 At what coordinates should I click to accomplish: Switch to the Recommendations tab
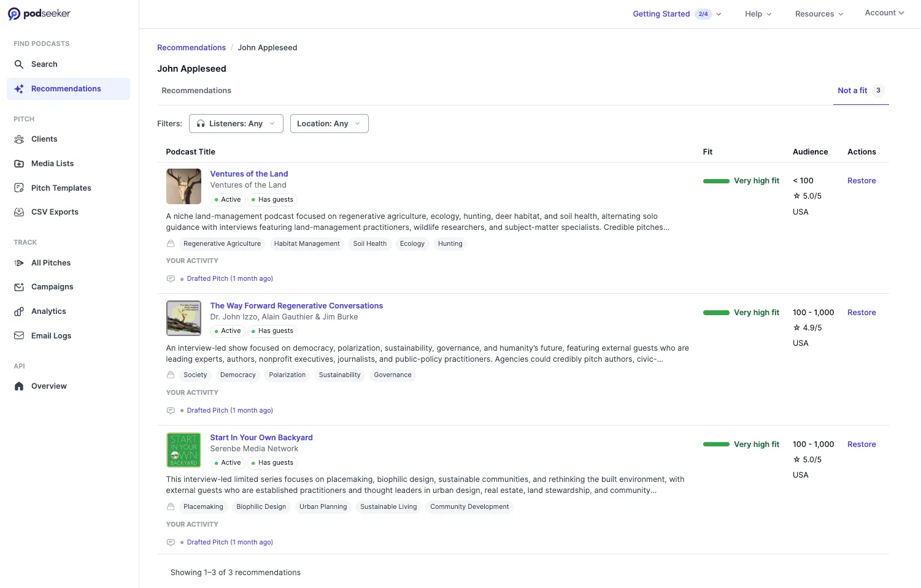point(196,91)
